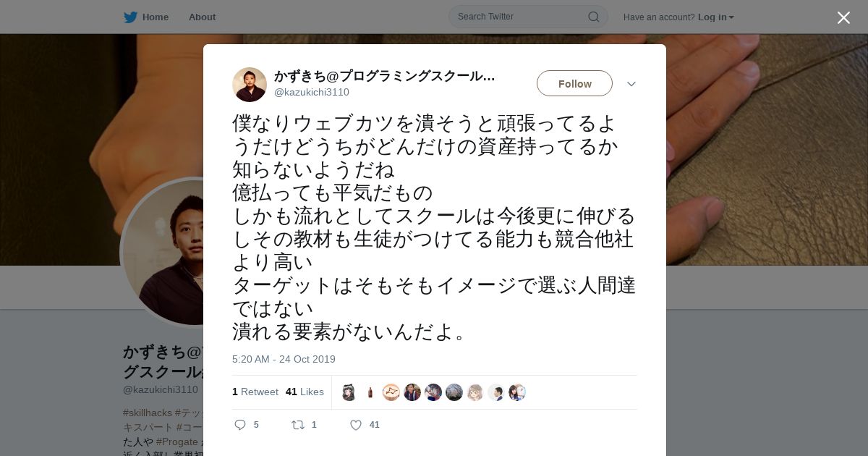This screenshot has height=456, width=868.
Task: Open the Log in dropdown
Action: point(715,17)
